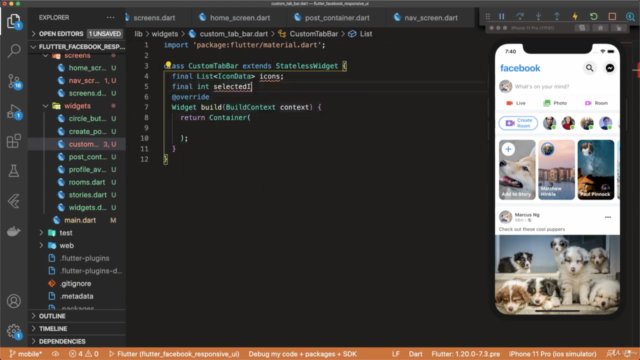
Task: Open the Source Control view
Action: (x=14, y=81)
